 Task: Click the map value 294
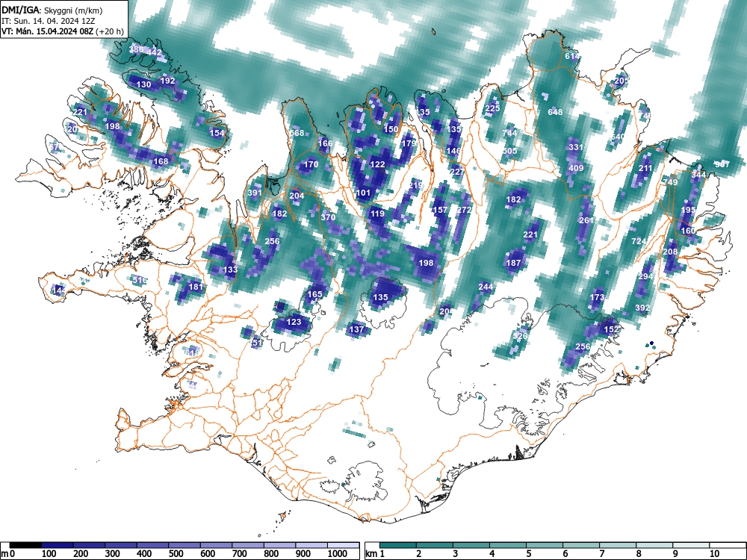[x=645, y=277]
